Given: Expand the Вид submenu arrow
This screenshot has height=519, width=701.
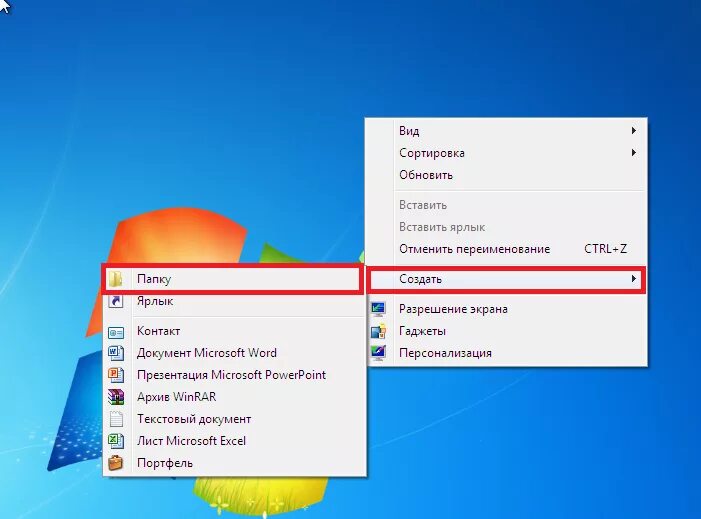Looking at the screenshot, I should point(633,131).
